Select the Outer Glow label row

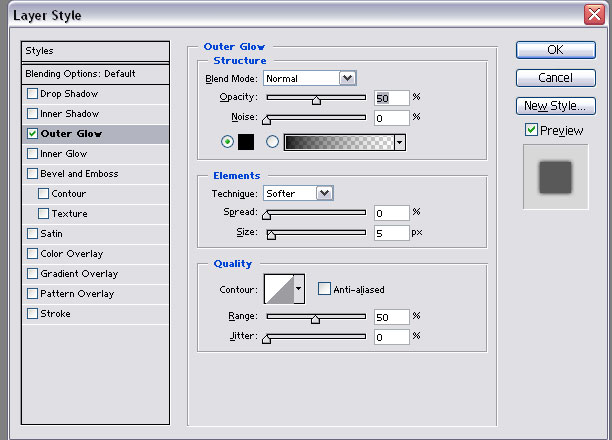(95, 134)
